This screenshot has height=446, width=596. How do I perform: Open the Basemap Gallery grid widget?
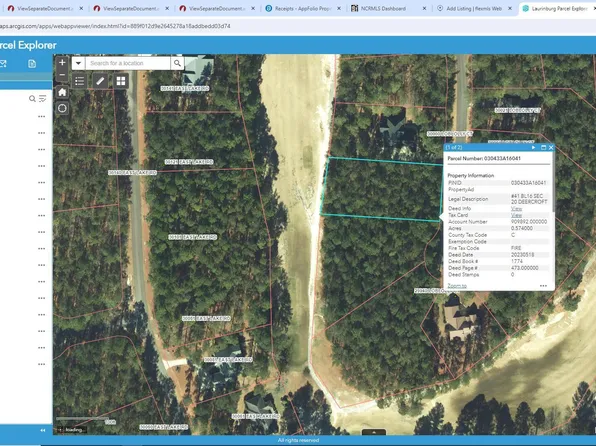pos(121,81)
